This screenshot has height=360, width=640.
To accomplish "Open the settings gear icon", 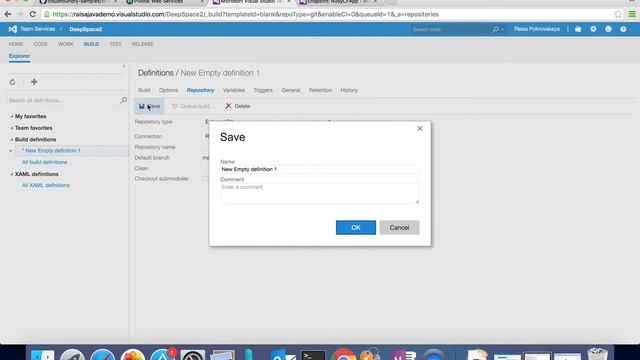I will pos(593,29).
